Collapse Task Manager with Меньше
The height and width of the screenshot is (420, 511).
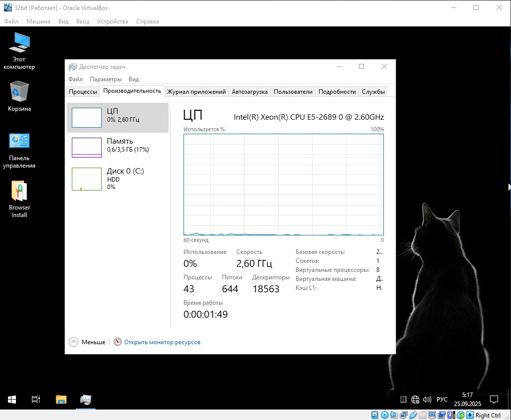[87, 342]
